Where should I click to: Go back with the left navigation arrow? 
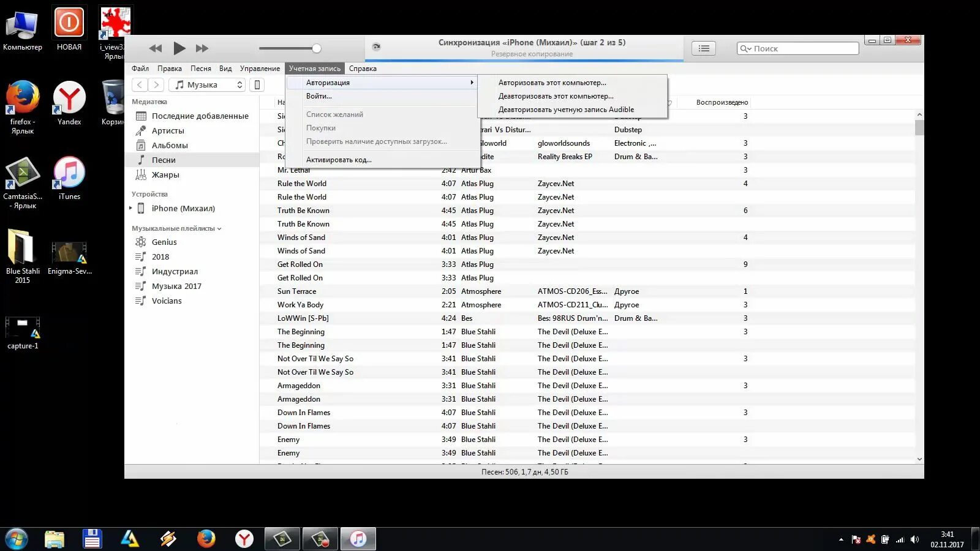140,84
